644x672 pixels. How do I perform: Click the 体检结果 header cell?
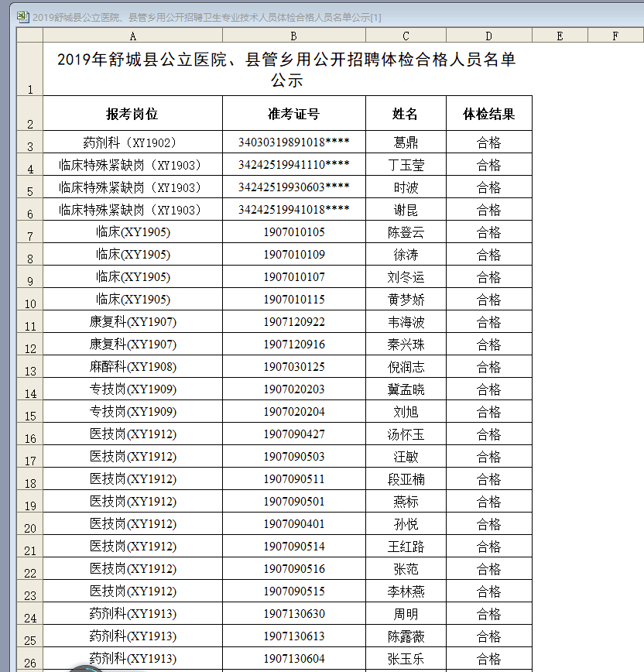pos(489,113)
